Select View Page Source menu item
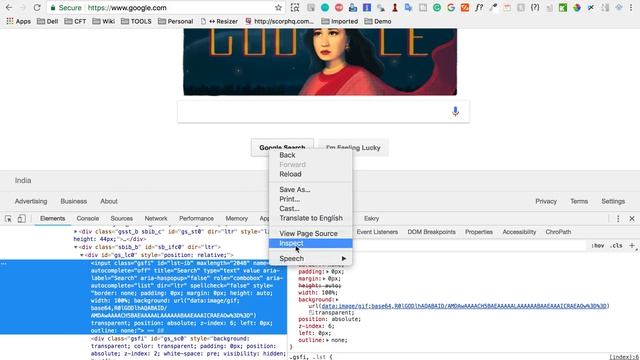This screenshot has width=640, height=360. pos(310,233)
